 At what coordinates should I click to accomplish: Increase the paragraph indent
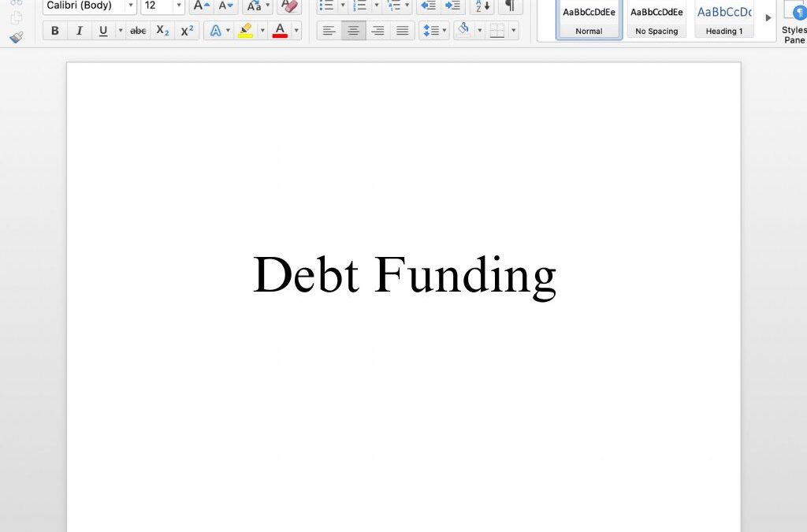click(x=452, y=6)
